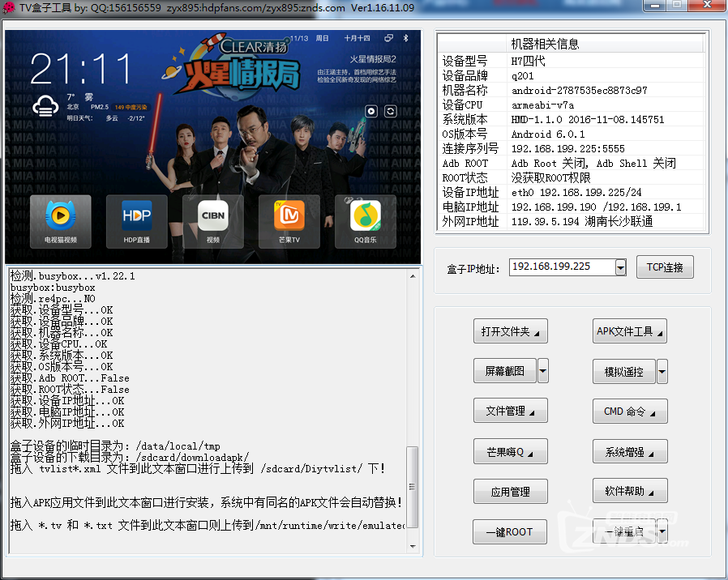Viewport: 728px width, 580px height.
Task: Click the 21:11 clock on TV preview
Action: (81, 69)
